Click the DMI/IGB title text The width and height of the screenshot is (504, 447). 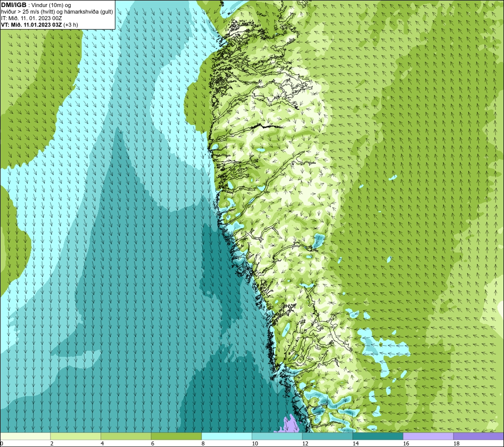14,5
